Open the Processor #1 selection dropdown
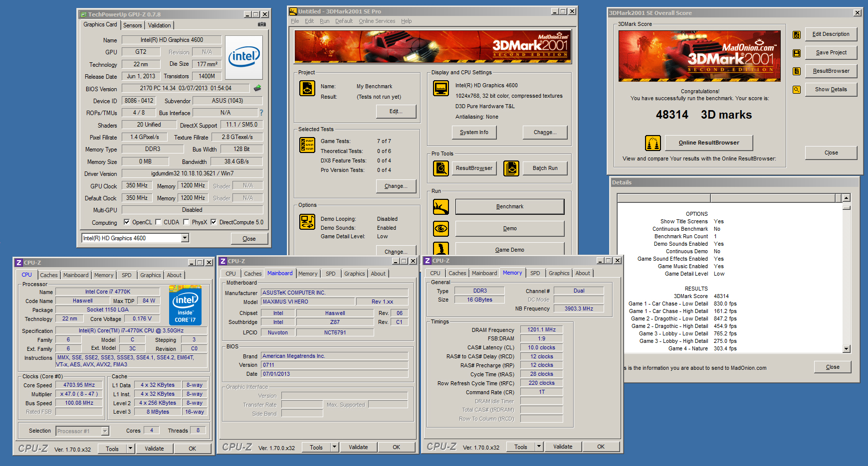Viewport: 868px width, 466px height. coord(105,431)
